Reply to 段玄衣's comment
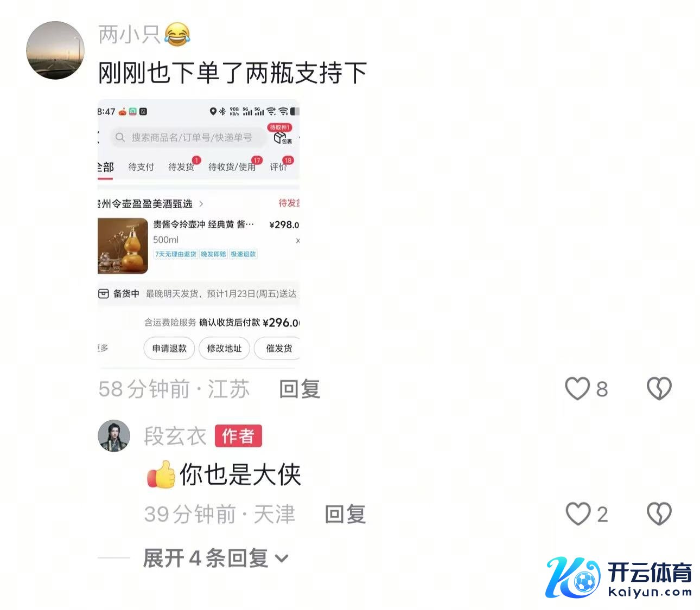Screen dimensions: 700x610 [345, 514]
